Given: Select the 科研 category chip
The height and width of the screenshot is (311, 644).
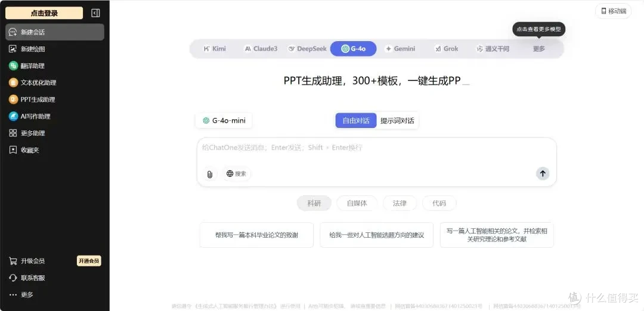Looking at the screenshot, I should 314,203.
